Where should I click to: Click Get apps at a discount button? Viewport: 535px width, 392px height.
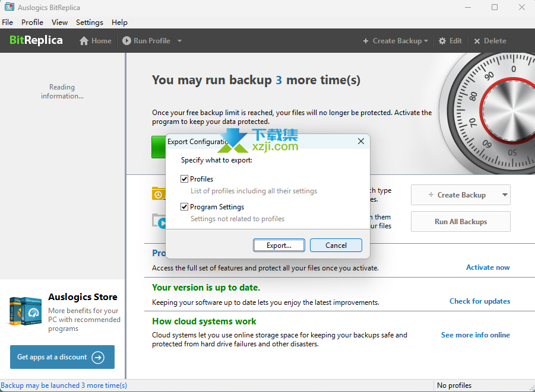coord(62,357)
